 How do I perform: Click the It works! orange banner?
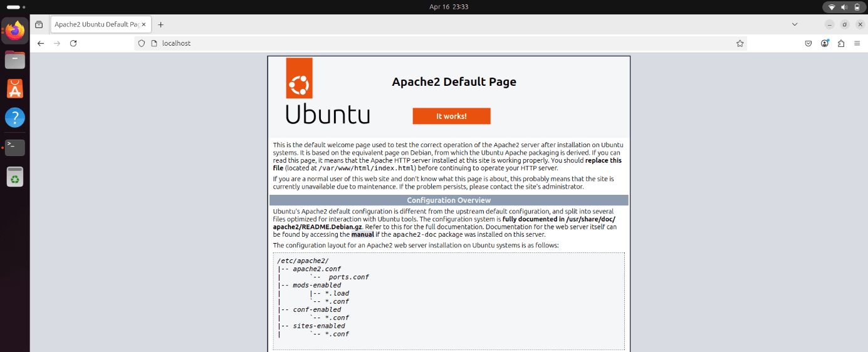451,116
